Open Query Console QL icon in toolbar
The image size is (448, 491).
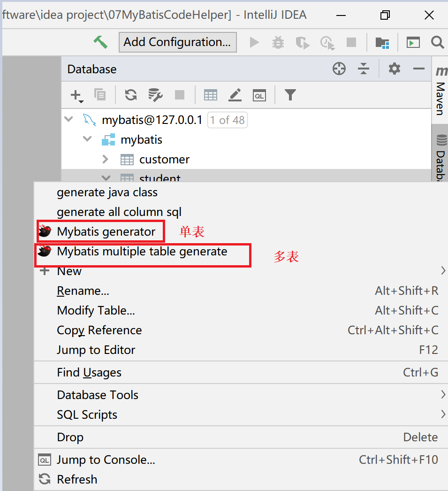[259, 95]
